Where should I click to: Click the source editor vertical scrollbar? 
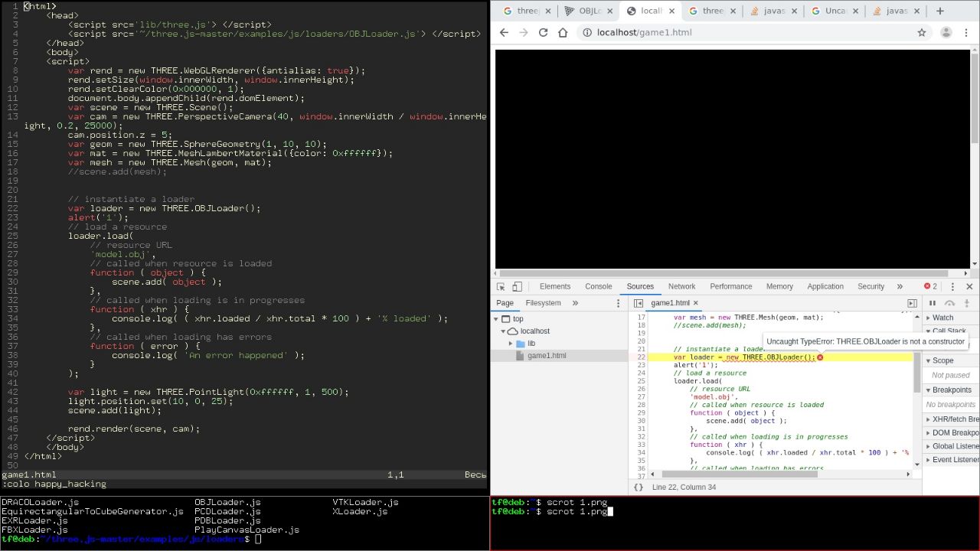(917, 373)
